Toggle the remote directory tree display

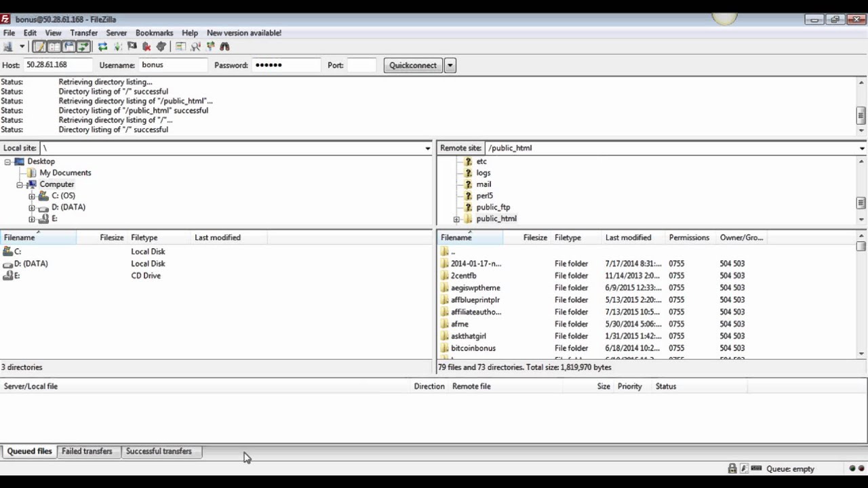[x=68, y=47]
